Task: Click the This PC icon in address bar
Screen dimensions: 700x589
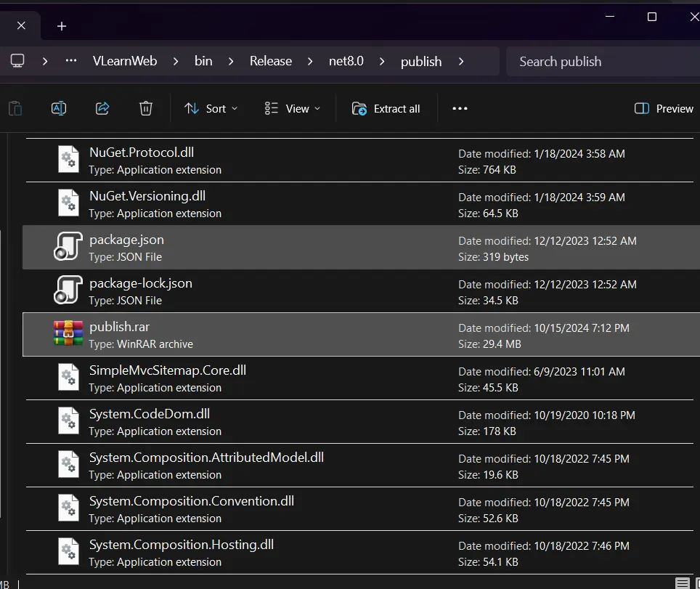Action: 17,61
